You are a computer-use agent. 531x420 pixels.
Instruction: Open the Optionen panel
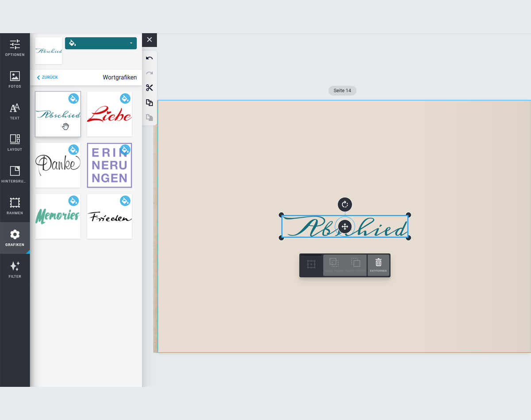click(x=15, y=49)
